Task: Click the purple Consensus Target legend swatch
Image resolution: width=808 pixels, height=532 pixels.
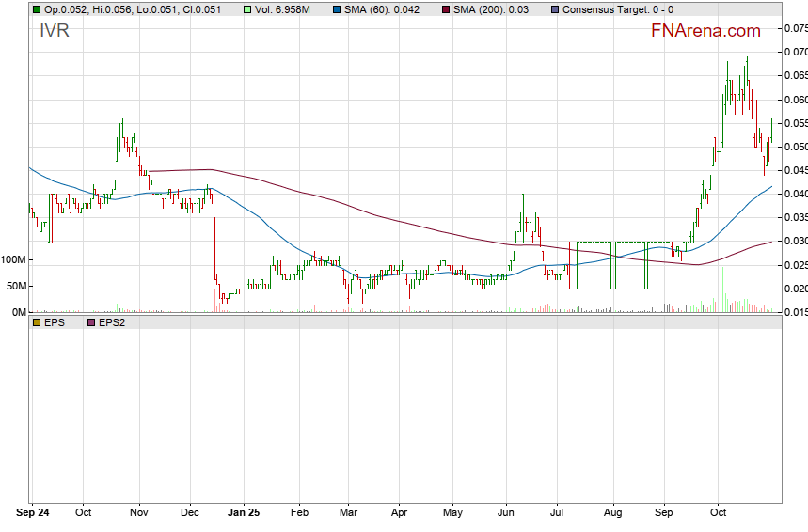Action: [555, 9]
